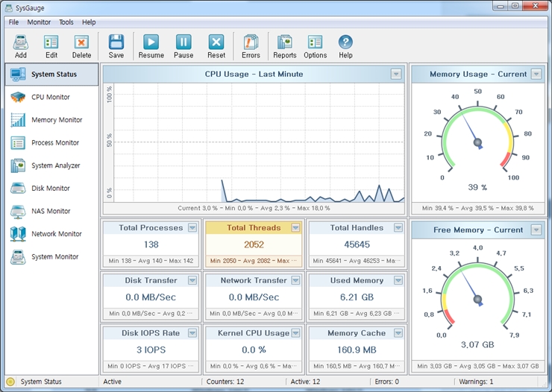Expand the Kernel CPU Usage dropdown arrow
This screenshot has height=392, width=552.
pyautogui.click(x=295, y=333)
